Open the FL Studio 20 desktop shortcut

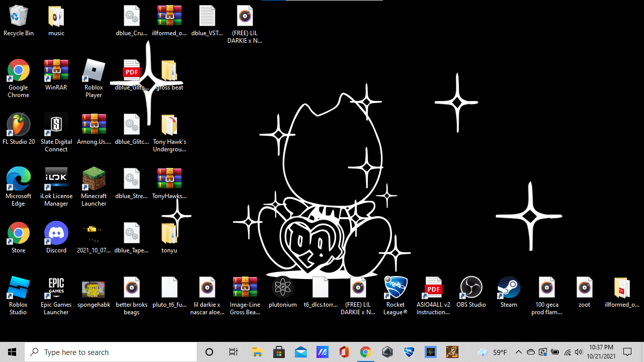point(19,125)
